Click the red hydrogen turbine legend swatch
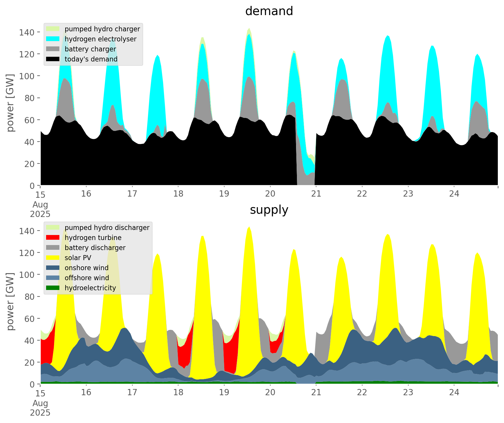 coord(53,238)
